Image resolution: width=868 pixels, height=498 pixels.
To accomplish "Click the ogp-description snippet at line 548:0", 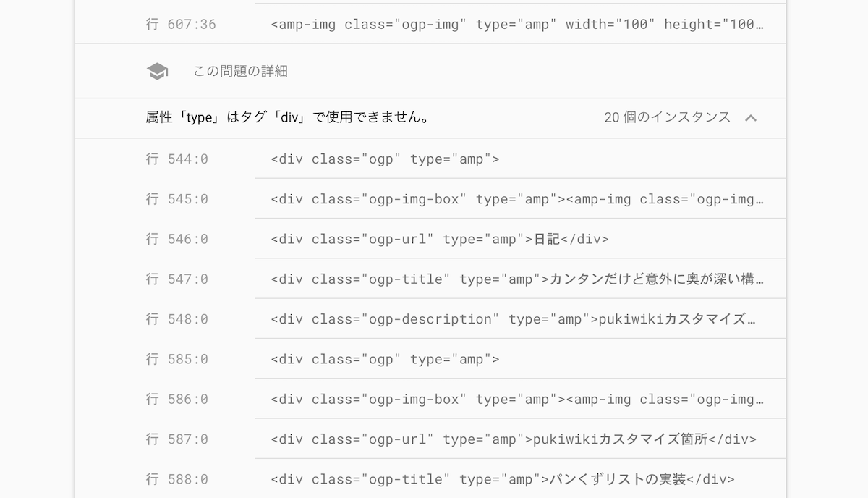I will click(434, 318).
